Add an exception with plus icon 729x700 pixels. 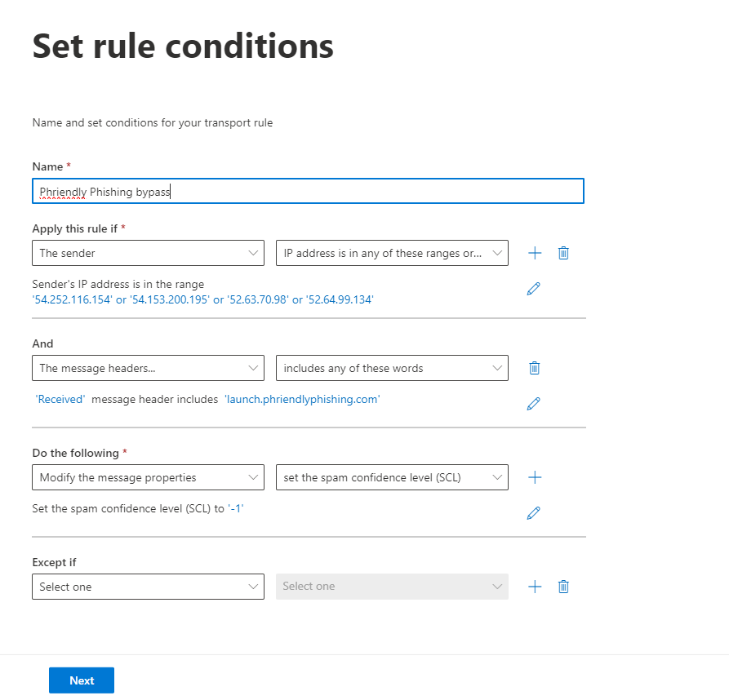click(x=535, y=587)
